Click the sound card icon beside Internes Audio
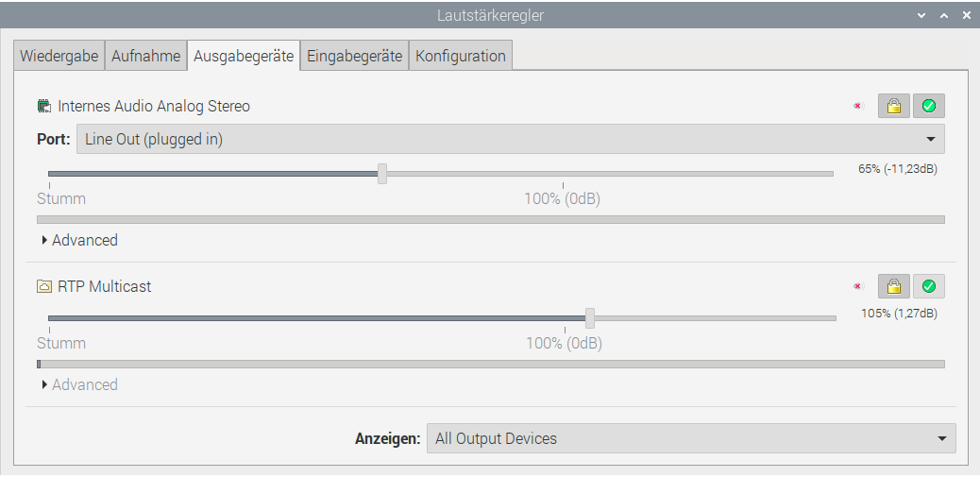980x477 pixels. 43,107
